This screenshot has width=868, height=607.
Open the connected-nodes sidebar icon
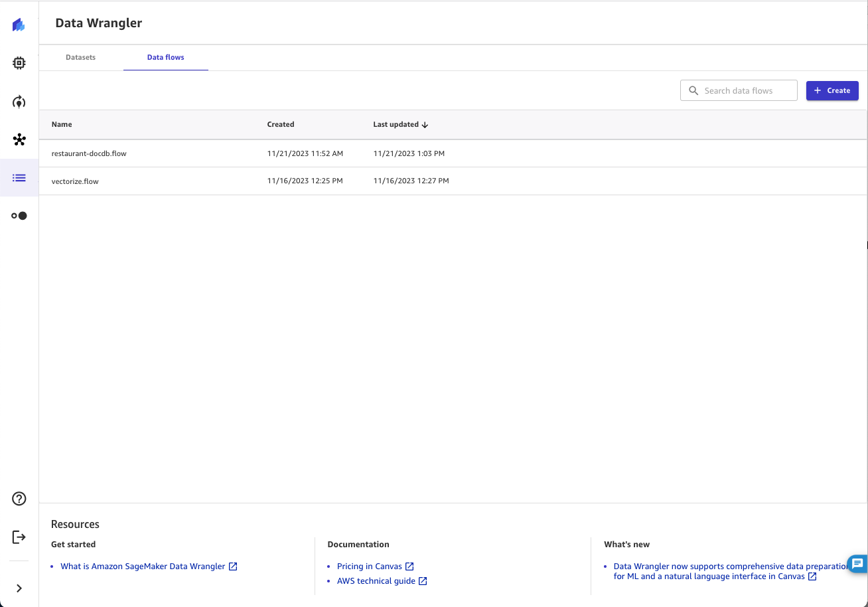coord(19,139)
